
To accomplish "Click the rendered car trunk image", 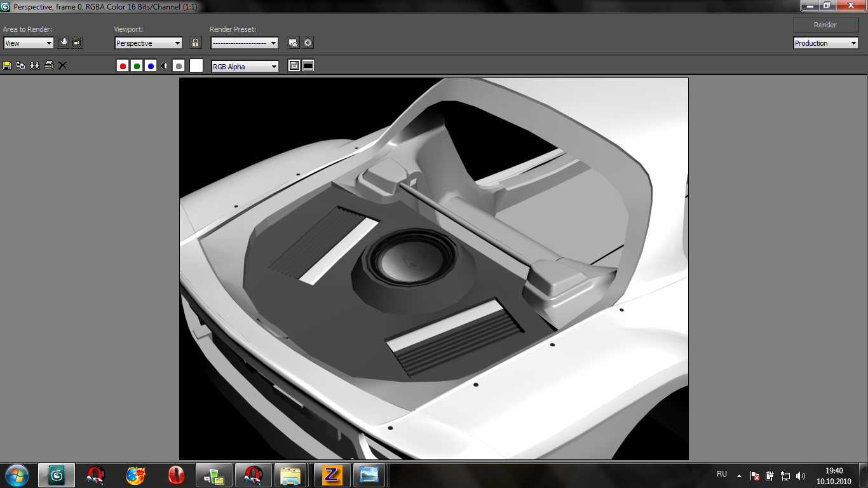I will click(434, 269).
